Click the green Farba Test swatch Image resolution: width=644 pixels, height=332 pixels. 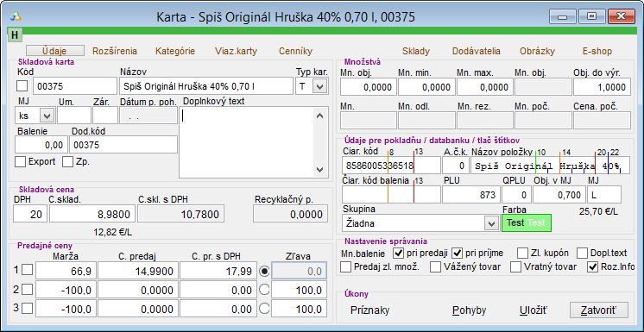526,222
